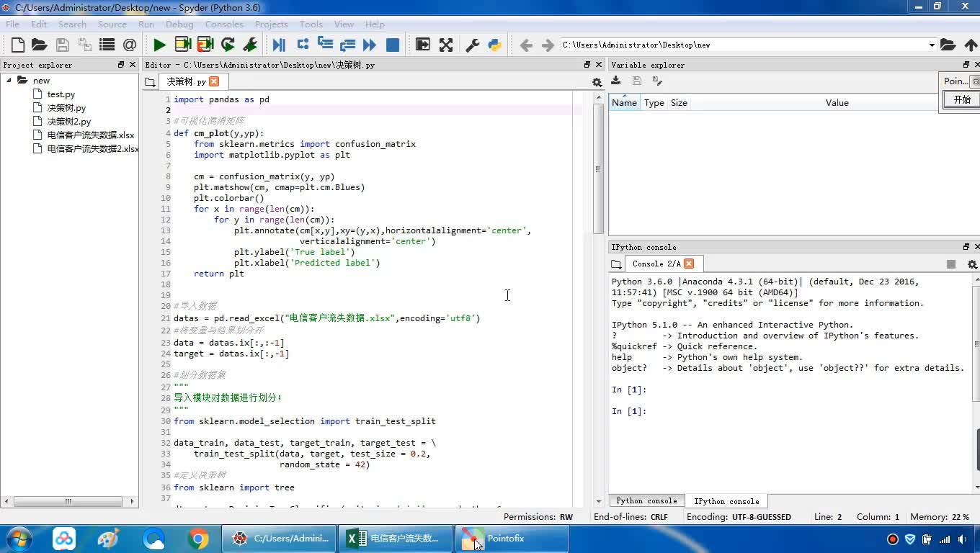Sort variables by the Name column header
The width and height of the screenshot is (980, 553).
(624, 103)
